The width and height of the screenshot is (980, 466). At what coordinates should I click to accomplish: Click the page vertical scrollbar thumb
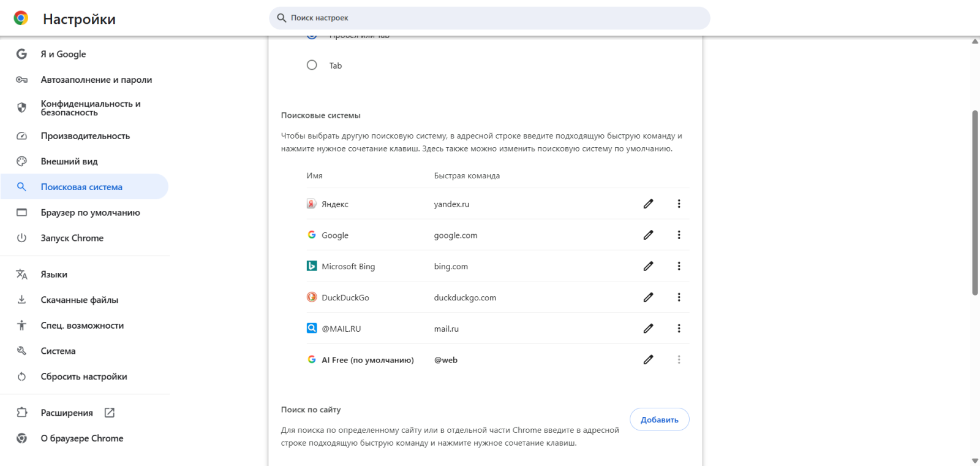coord(974,202)
